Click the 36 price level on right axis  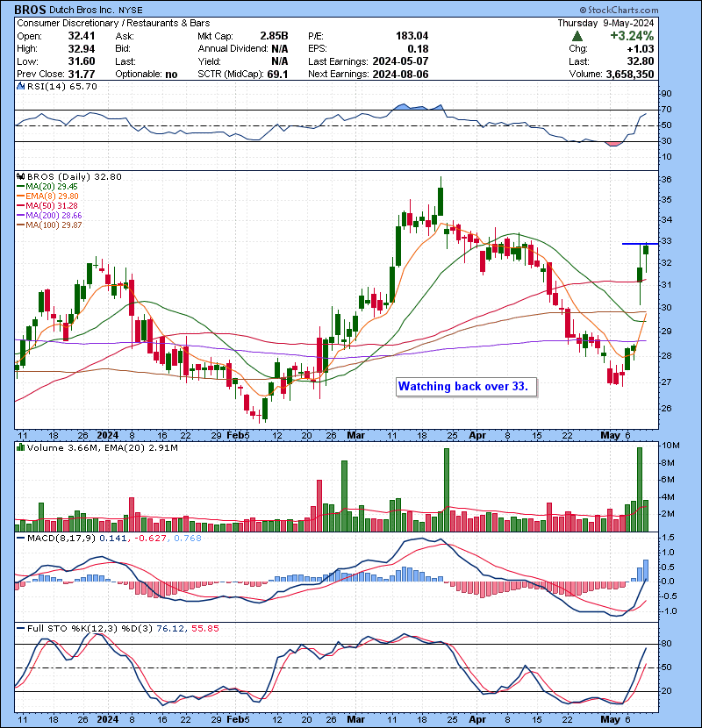coord(666,179)
